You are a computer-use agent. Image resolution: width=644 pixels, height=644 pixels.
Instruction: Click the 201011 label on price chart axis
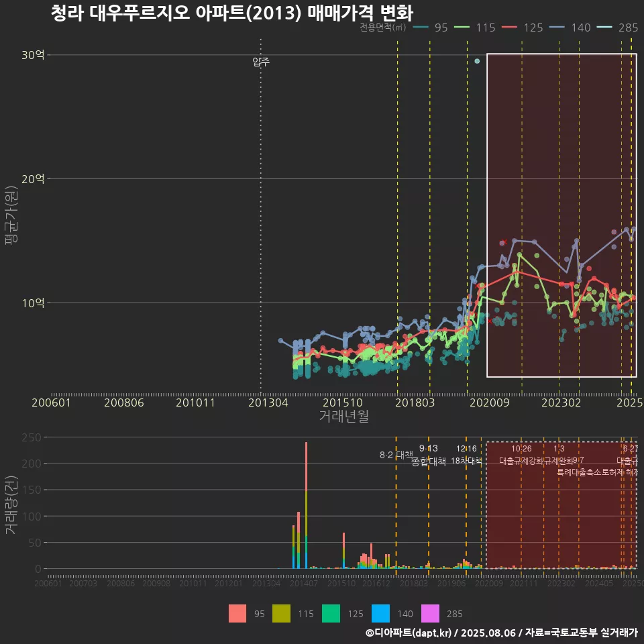(195, 402)
